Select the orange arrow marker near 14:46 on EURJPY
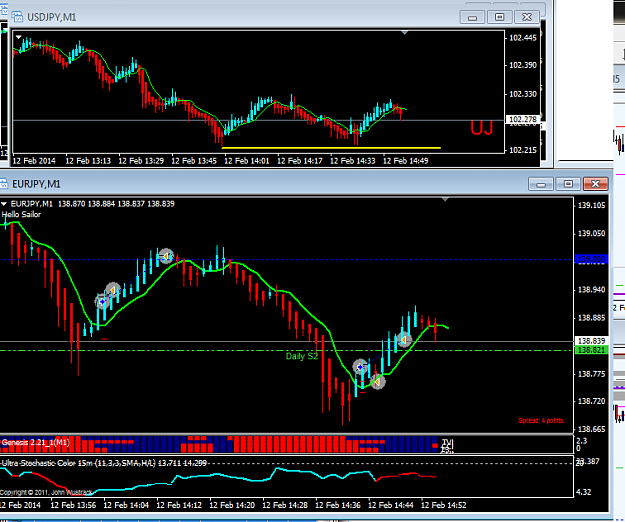 404,340
